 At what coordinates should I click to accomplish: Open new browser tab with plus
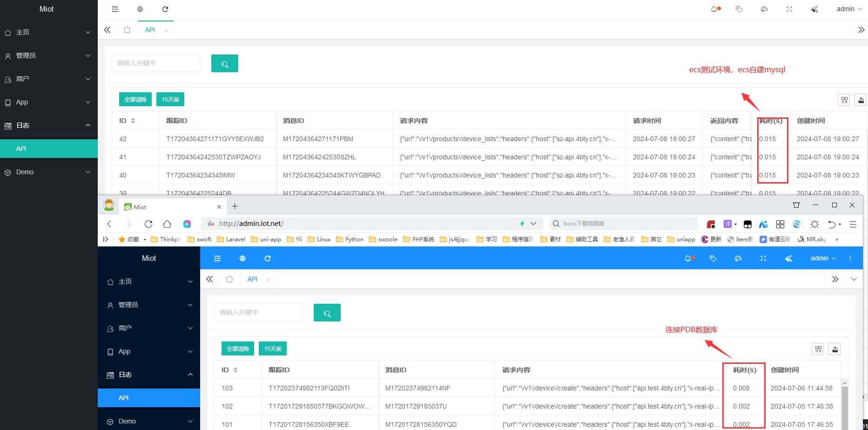tap(235, 206)
